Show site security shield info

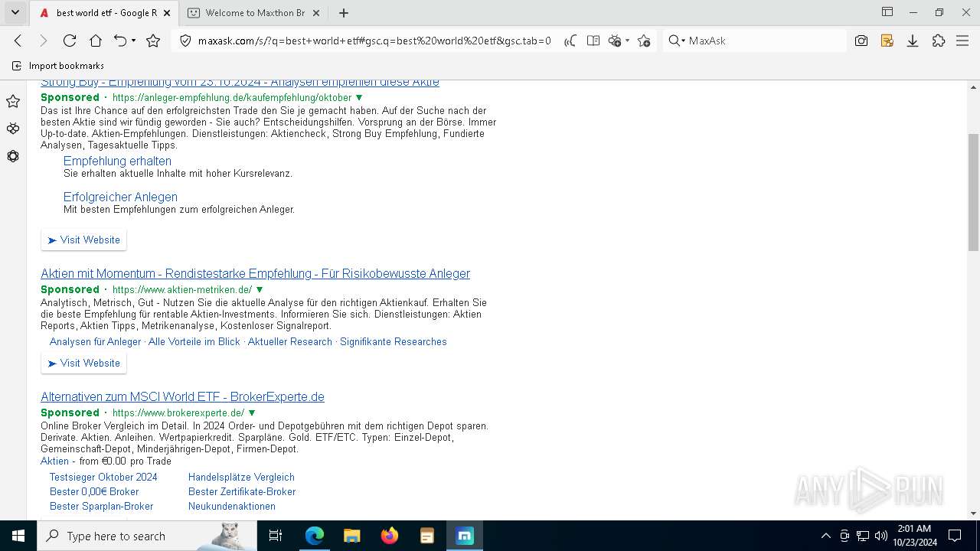click(x=185, y=41)
